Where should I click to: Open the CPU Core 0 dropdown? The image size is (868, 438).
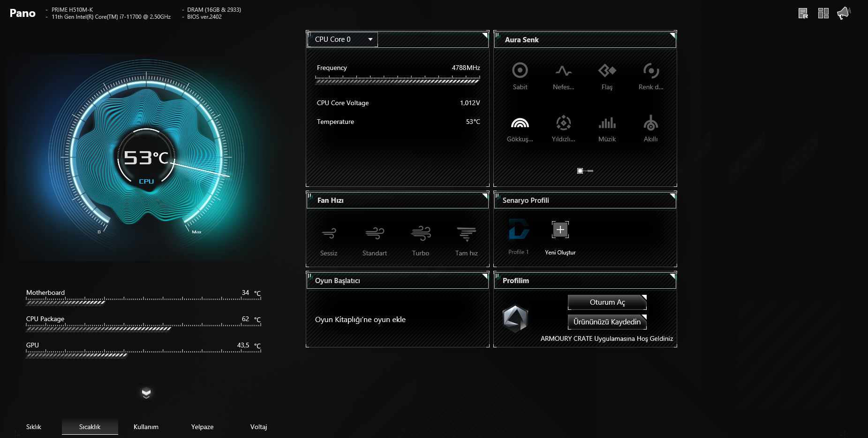[x=342, y=39]
